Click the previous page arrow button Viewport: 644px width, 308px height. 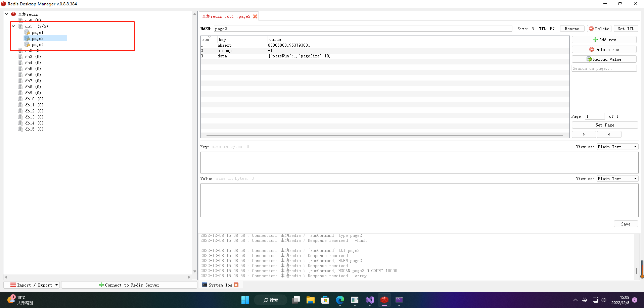[x=584, y=134]
